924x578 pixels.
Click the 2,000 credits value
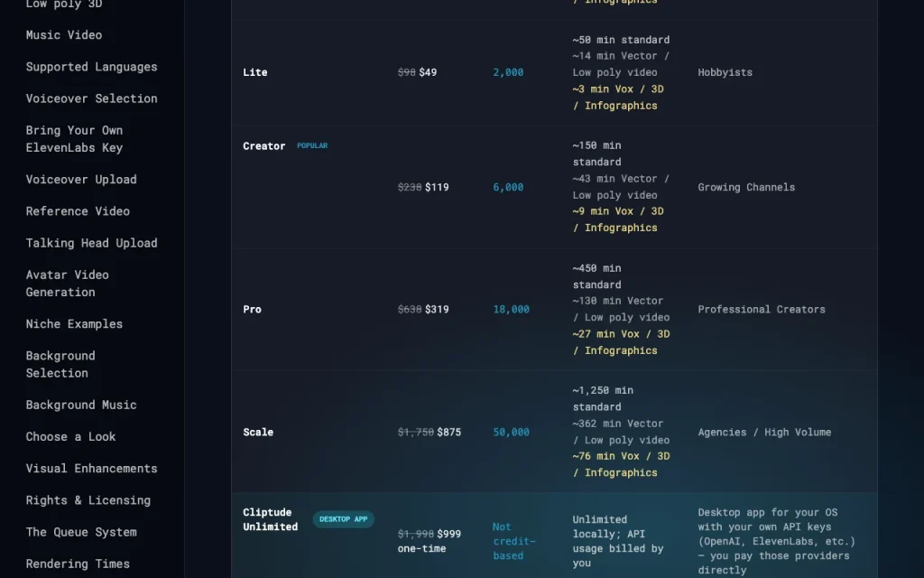click(508, 72)
